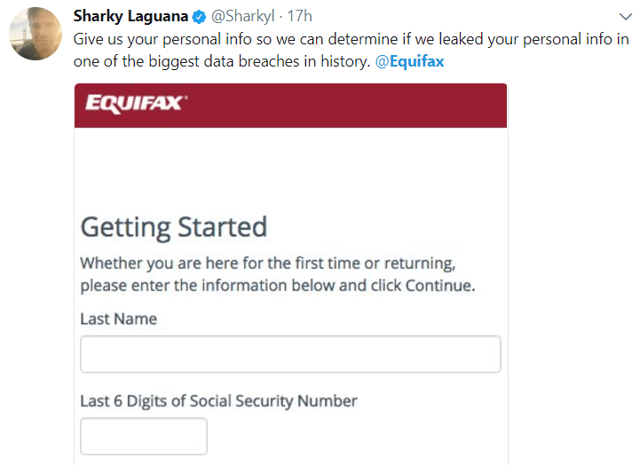Click the word Continue in the instructions
This screenshot has height=465, width=640.
437,285
